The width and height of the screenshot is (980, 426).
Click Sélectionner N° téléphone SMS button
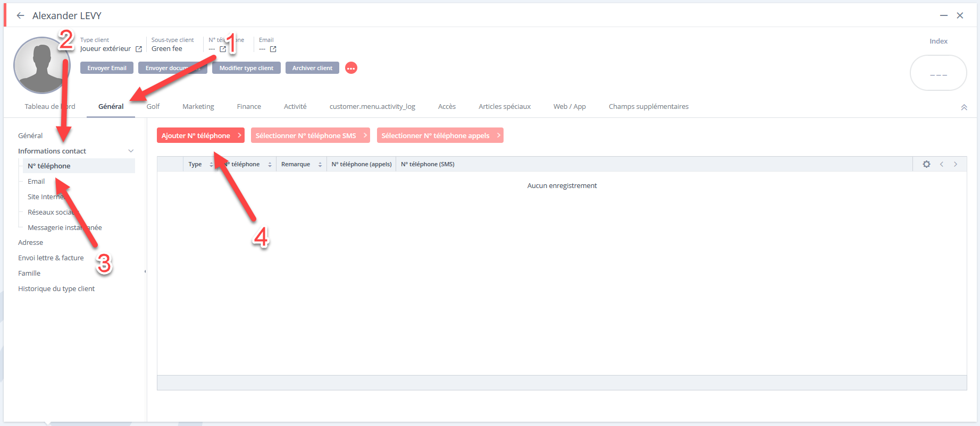[311, 135]
